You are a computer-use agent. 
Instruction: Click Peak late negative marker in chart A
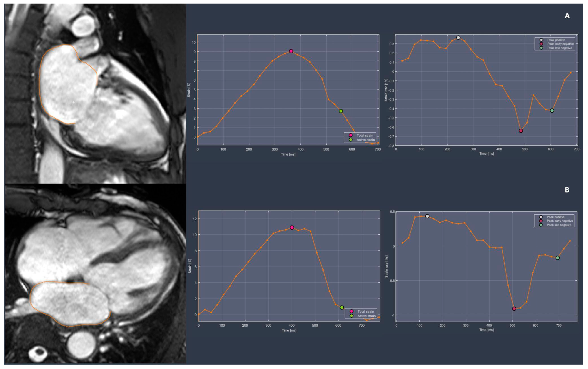tap(552, 111)
